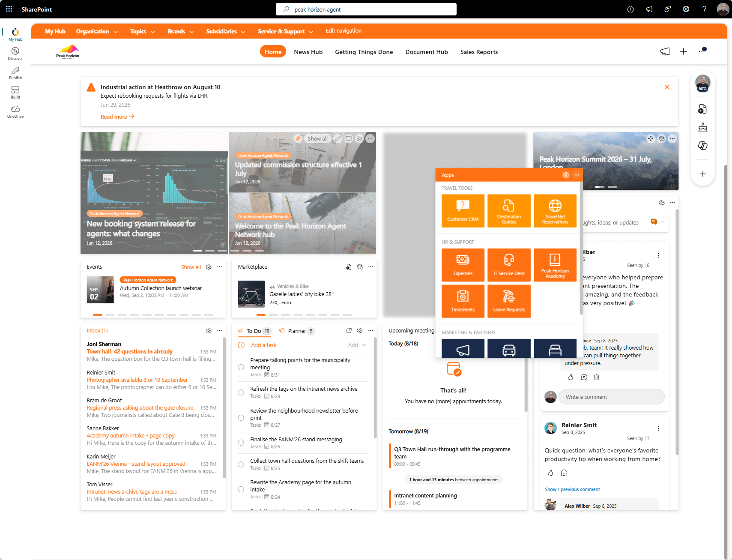Image resolution: width=732 pixels, height=560 pixels.
Task: Complete task 'Prepare talking points for the municipality meeting'
Action: pos(241,367)
